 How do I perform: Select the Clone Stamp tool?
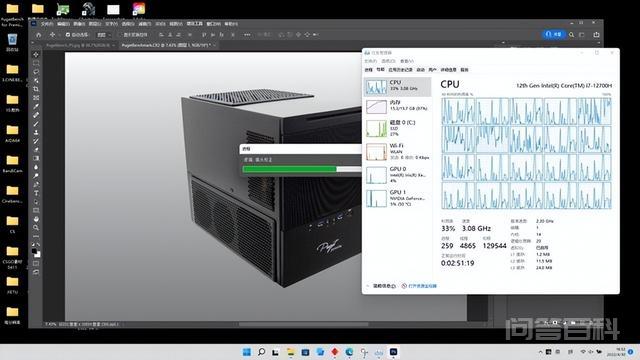coord(36,132)
